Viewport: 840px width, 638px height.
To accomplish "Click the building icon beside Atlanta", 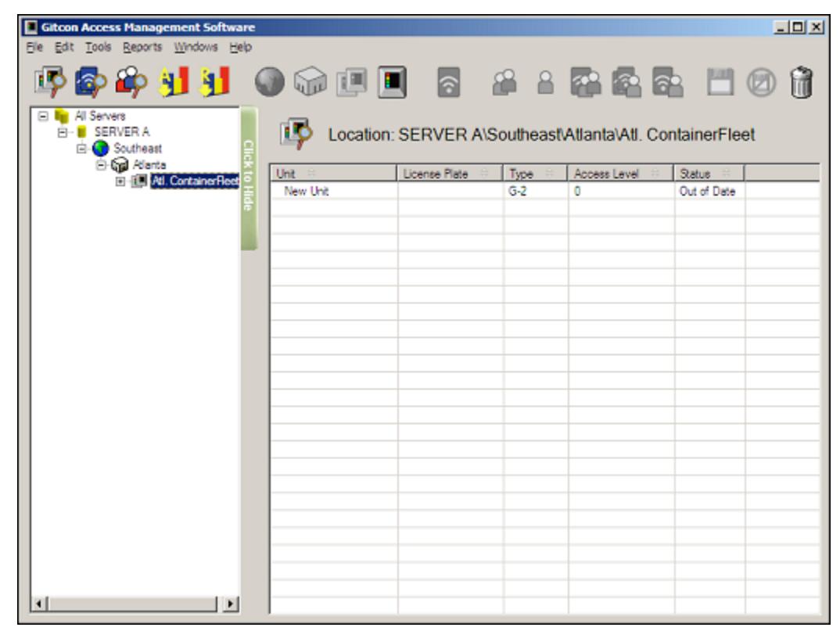I will 120,164.
